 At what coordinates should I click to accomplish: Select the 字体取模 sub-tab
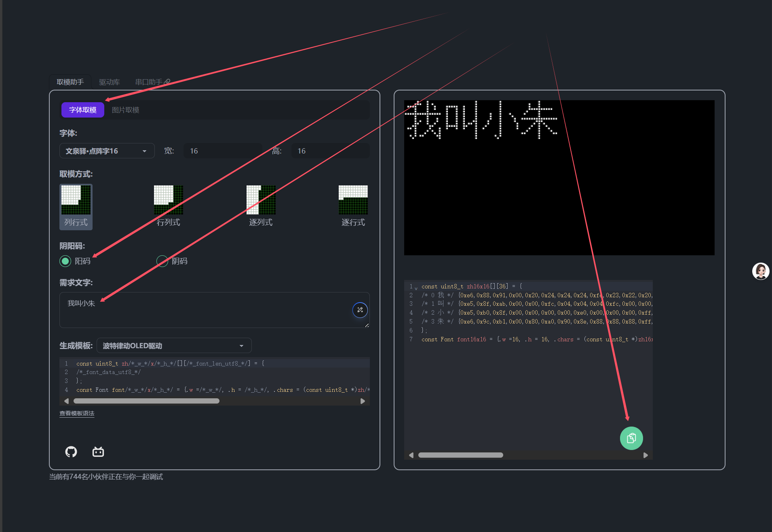pyautogui.click(x=82, y=110)
